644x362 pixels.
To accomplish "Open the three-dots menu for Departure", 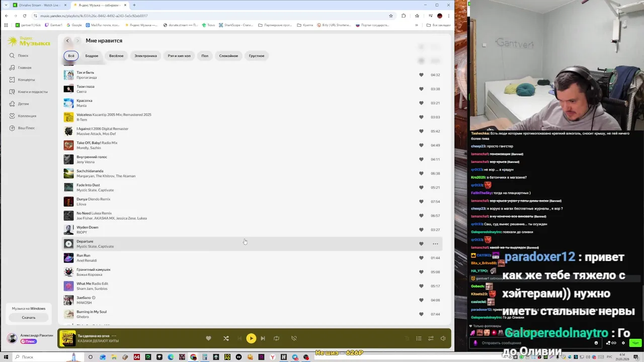I will [435, 244].
